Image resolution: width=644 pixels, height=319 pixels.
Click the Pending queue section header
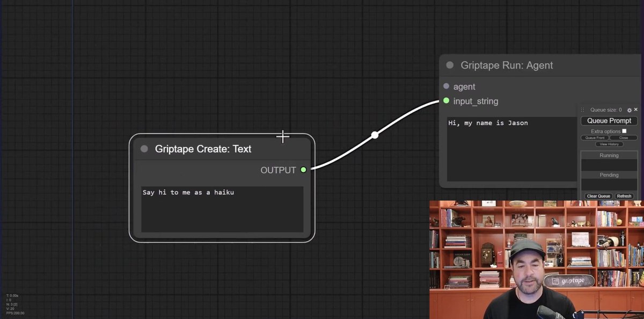click(609, 175)
